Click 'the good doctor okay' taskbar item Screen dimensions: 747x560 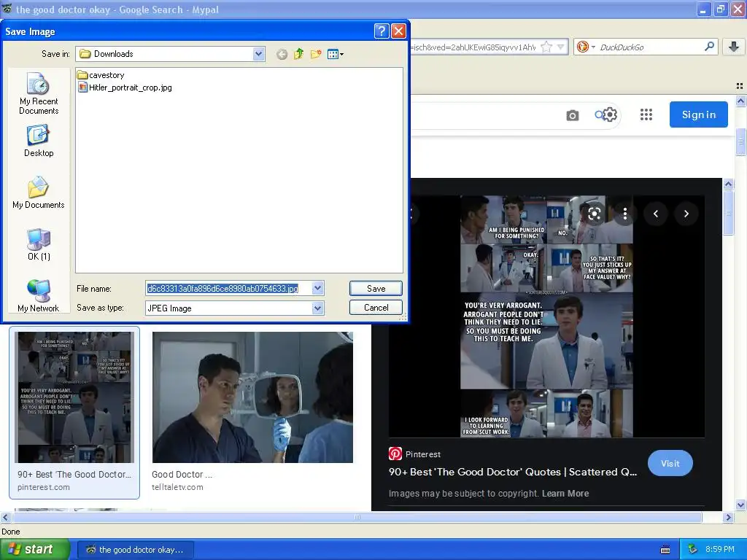coord(135,550)
